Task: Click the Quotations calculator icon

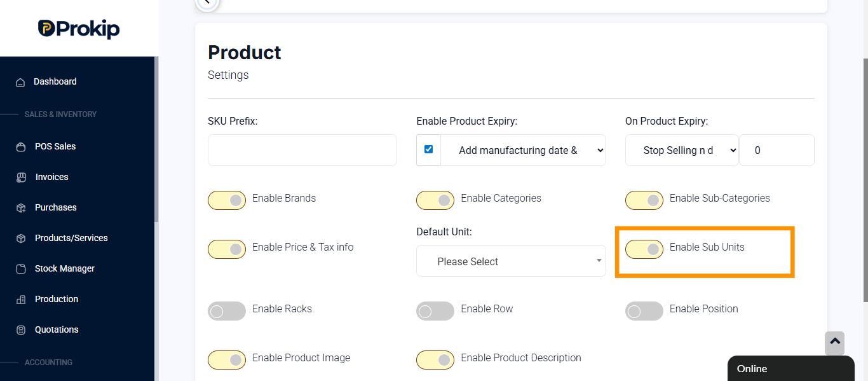Action: coord(21,330)
